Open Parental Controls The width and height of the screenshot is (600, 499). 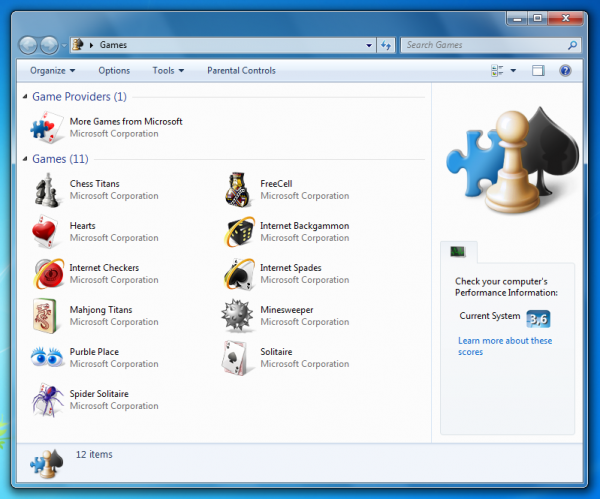pos(241,70)
